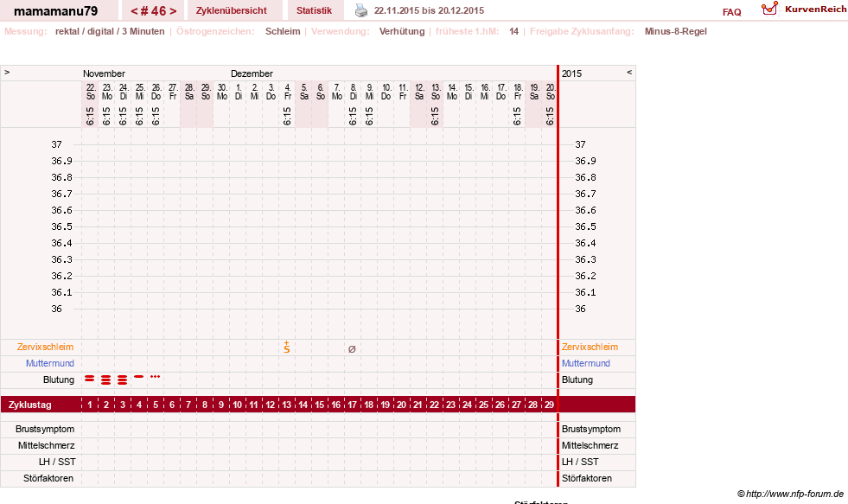Select the '13. So' date column header
This screenshot has height=504, width=848.
(x=436, y=92)
